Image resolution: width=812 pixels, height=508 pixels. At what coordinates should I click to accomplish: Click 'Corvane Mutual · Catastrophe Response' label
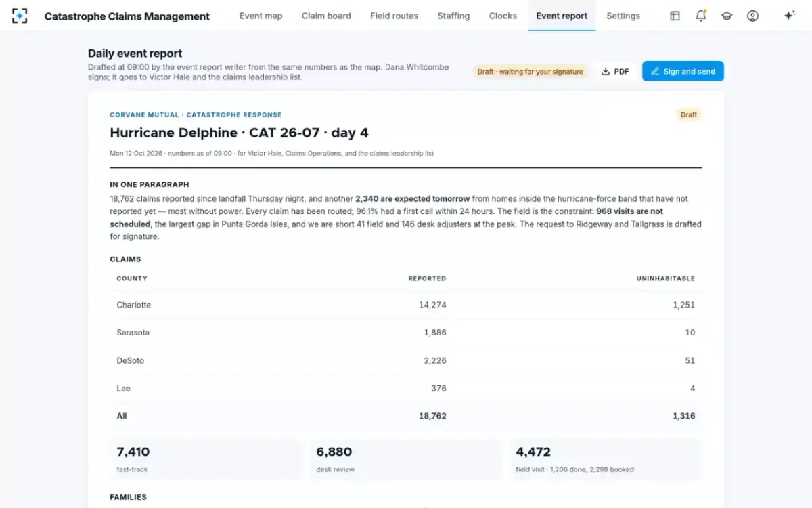pyautogui.click(x=196, y=115)
